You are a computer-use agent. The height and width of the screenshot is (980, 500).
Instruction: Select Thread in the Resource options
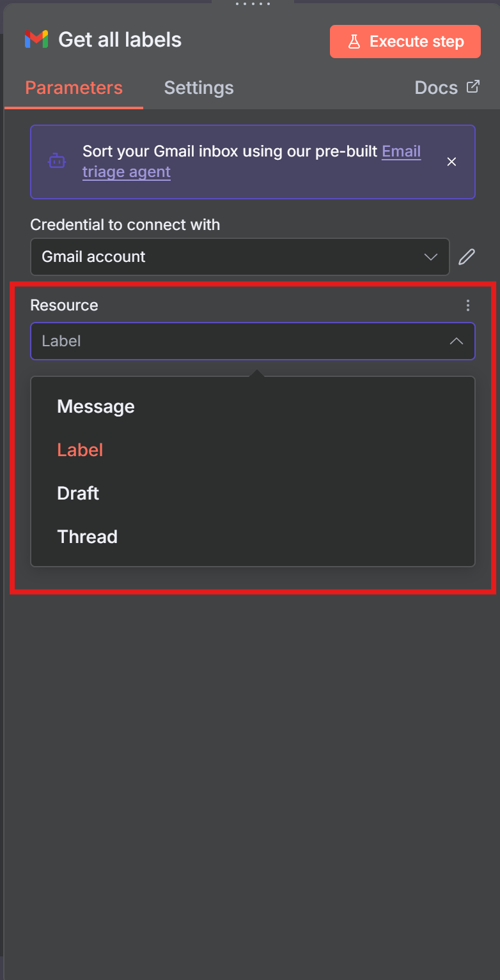(87, 537)
